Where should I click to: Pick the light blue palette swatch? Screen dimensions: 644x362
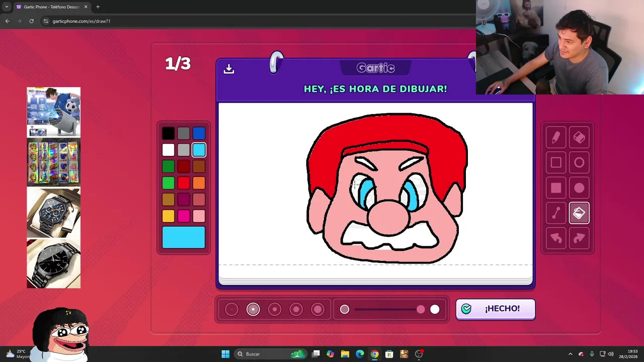199,150
